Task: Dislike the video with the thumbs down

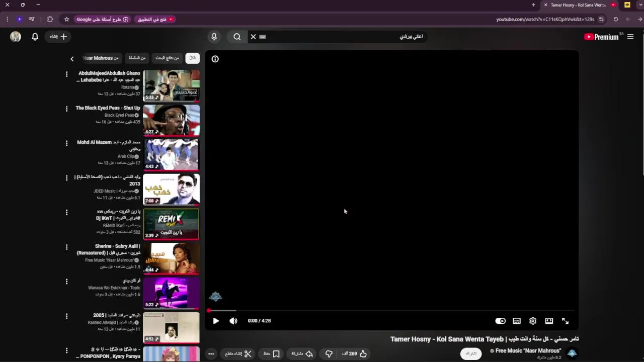Action: [329, 353]
